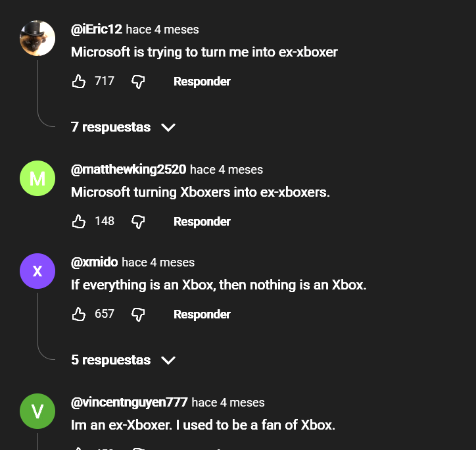Like @matthewking2520's comment

tap(79, 222)
